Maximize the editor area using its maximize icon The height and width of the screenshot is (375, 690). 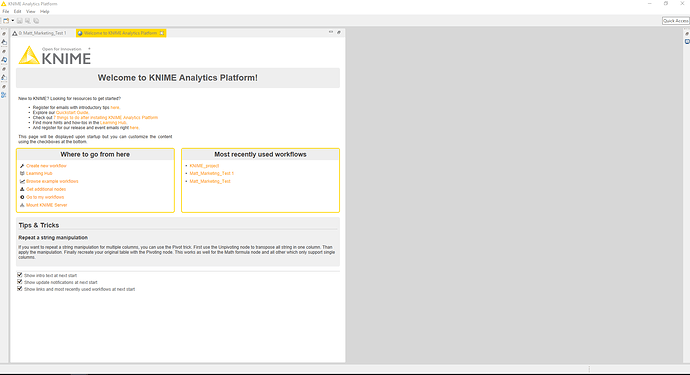point(339,32)
